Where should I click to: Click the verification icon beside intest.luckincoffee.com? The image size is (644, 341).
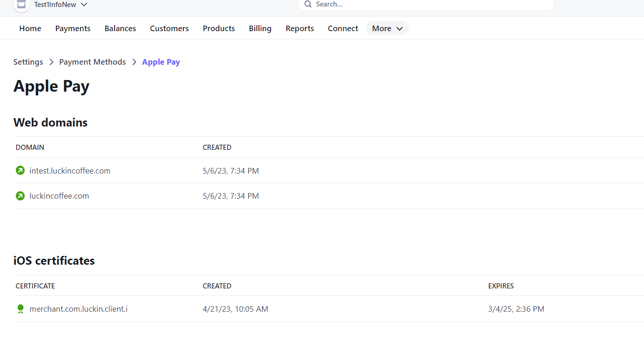[x=20, y=170]
